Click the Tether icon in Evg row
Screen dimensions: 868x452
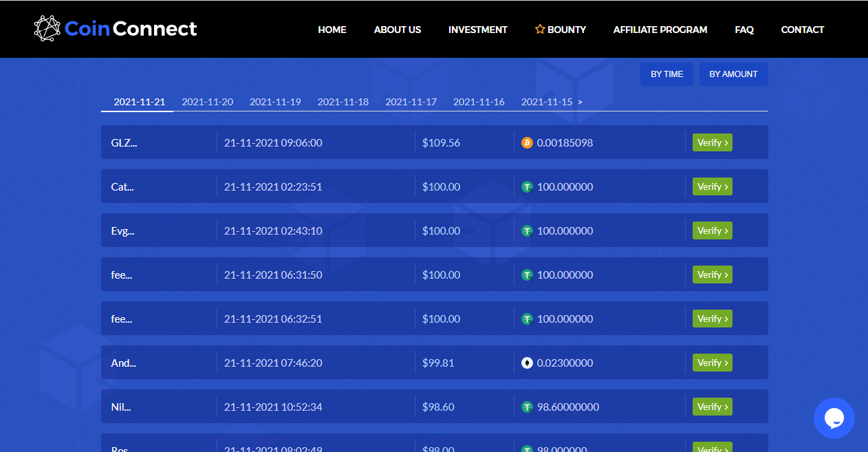click(x=528, y=230)
